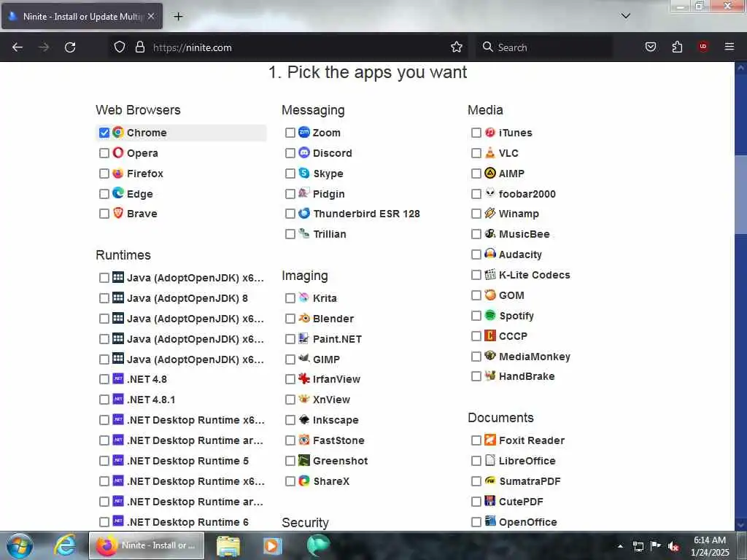Check the GIMP checkbox
Viewport: 747px width, 560px height.
click(290, 359)
